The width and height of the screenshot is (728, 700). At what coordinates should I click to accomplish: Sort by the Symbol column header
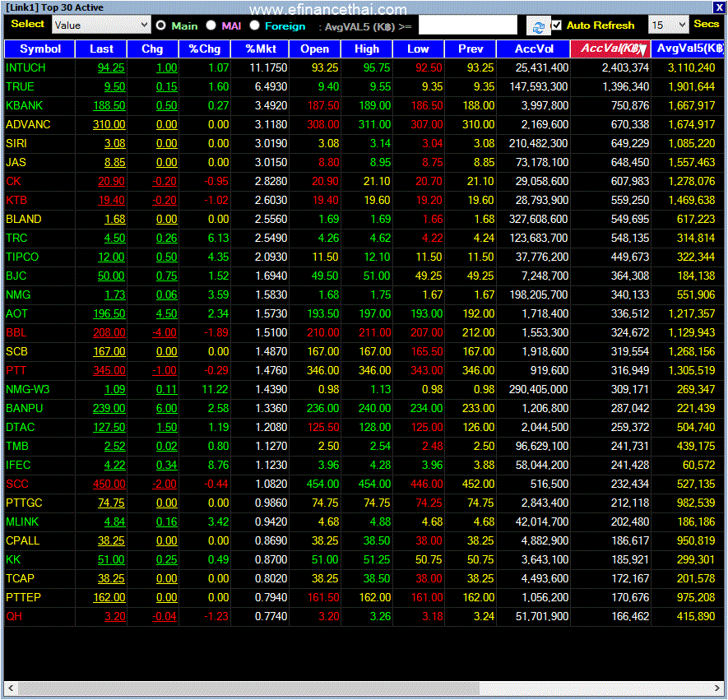click(40, 49)
